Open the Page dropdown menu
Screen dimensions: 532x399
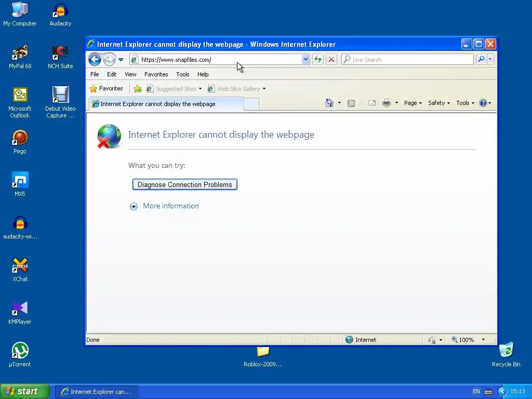click(x=413, y=103)
